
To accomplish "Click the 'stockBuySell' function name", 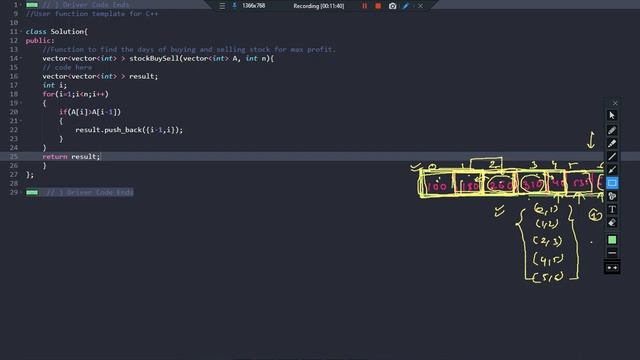I will pos(154,58).
